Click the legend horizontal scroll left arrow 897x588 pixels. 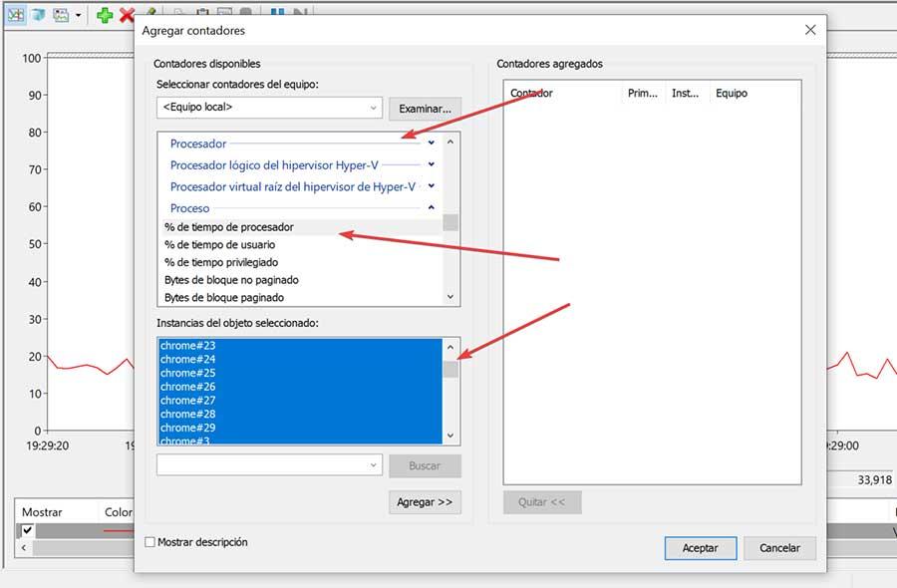[24, 548]
